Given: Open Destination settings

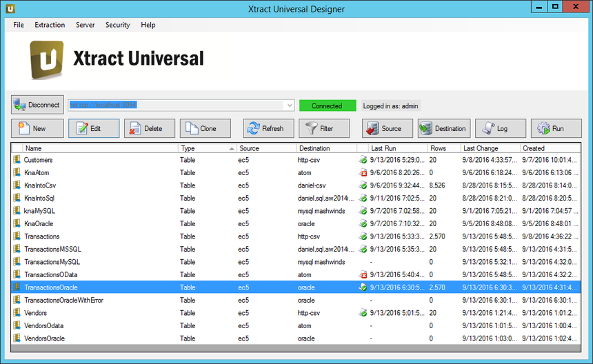Looking at the screenshot, I should coord(444,128).
